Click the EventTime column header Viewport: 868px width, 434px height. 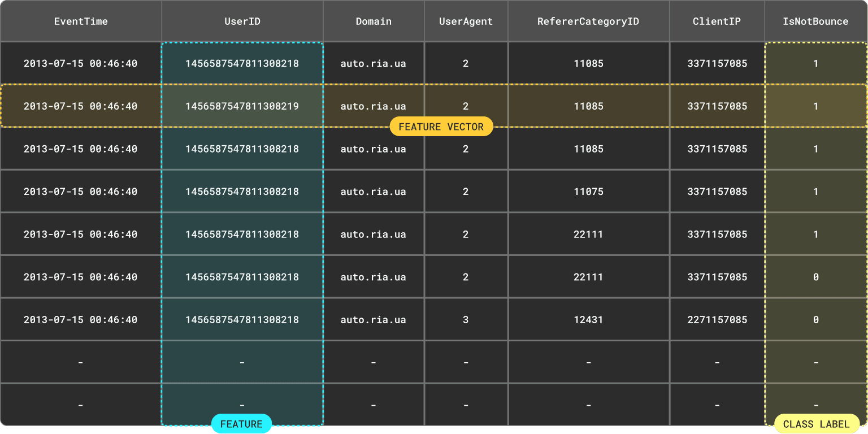81,21
